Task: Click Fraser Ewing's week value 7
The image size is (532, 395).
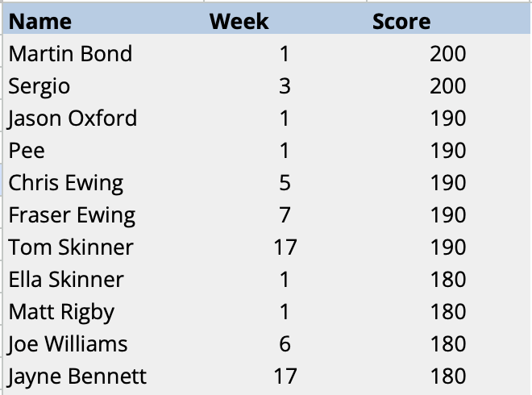Action: (285, 215)
